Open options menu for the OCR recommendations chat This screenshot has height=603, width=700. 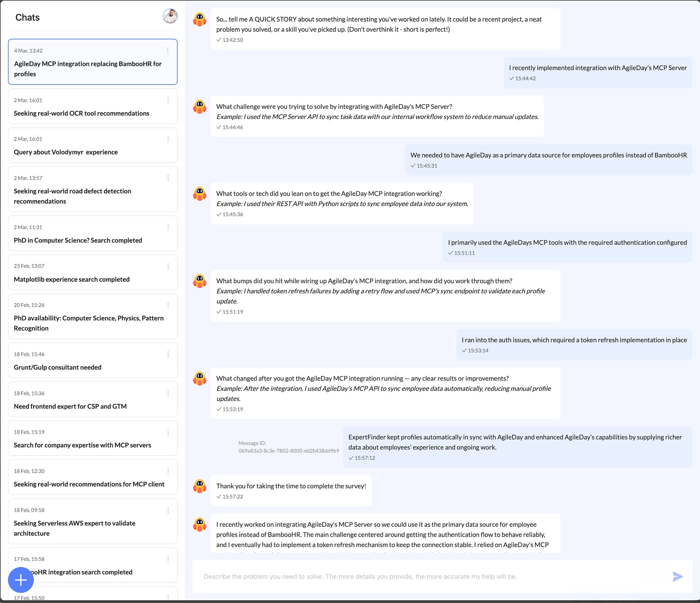pos(168,100)
